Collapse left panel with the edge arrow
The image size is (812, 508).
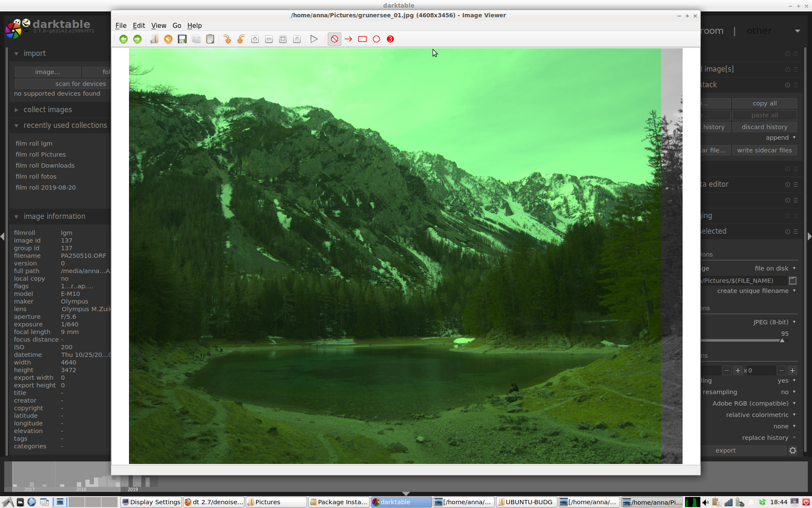coord(3,236)
